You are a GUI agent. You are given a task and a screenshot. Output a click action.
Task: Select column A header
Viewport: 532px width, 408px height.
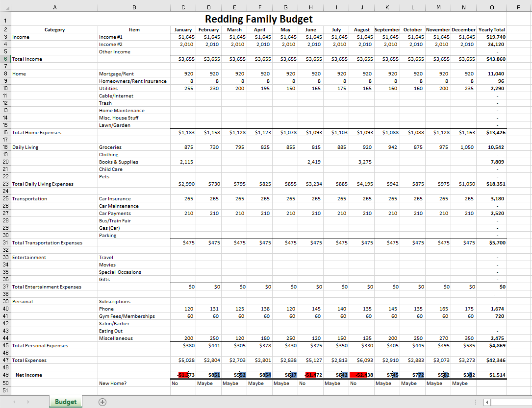click(x=54, y=7)
